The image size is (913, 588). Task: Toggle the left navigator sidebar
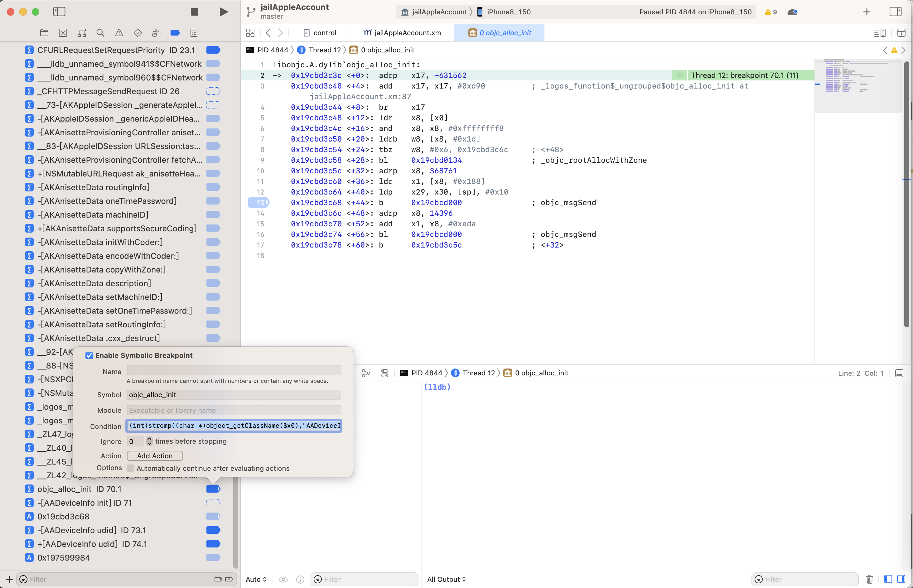59,12
